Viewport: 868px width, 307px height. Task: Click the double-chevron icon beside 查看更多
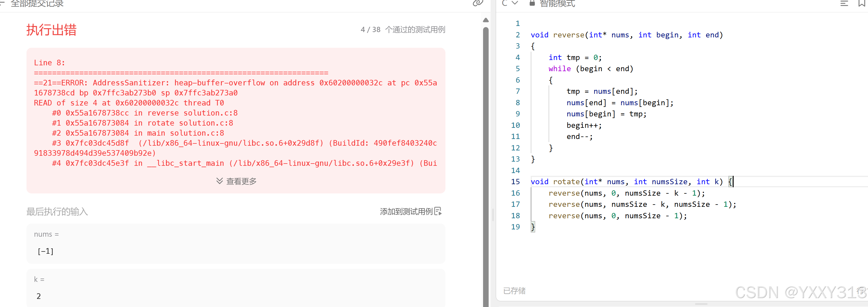point(219,181)
